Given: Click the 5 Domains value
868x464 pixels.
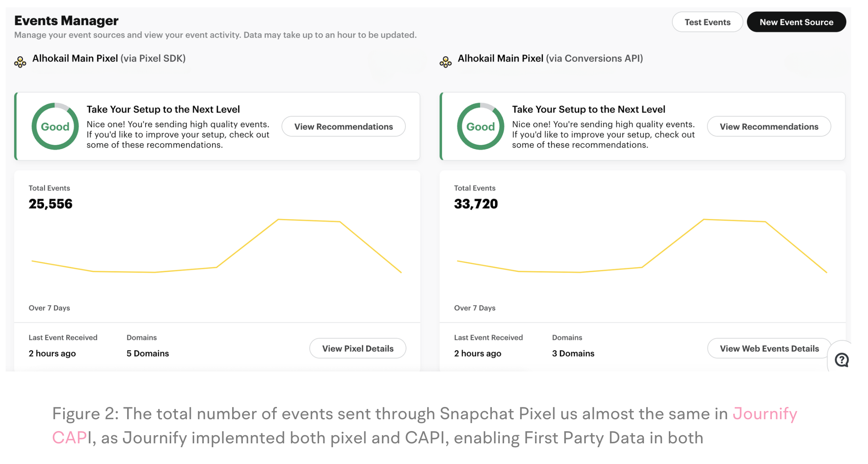Looking at the screenshot, I should pos(147,353).
